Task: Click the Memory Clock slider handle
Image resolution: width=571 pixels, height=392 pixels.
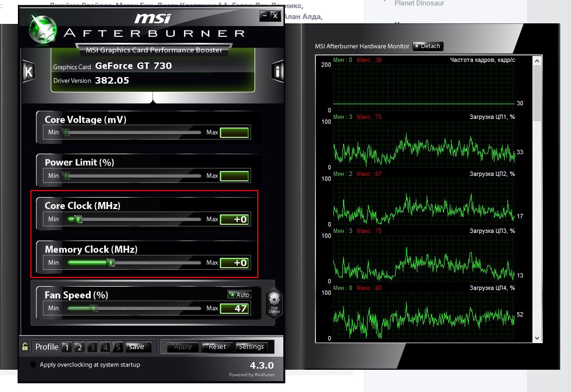Action: click(x=111, y=262)
